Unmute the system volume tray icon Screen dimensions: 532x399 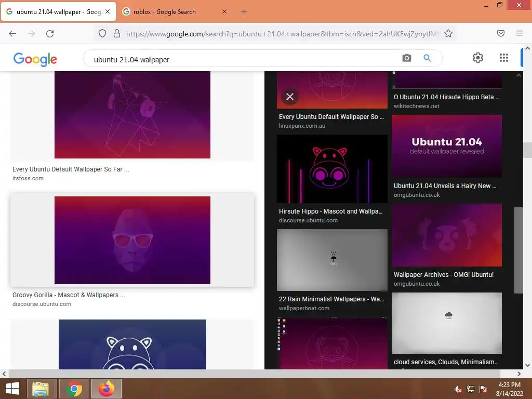(458, 389)
